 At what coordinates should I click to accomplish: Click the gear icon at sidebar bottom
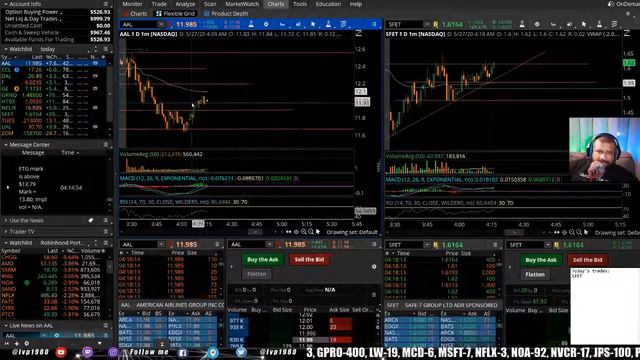(27, 344)
